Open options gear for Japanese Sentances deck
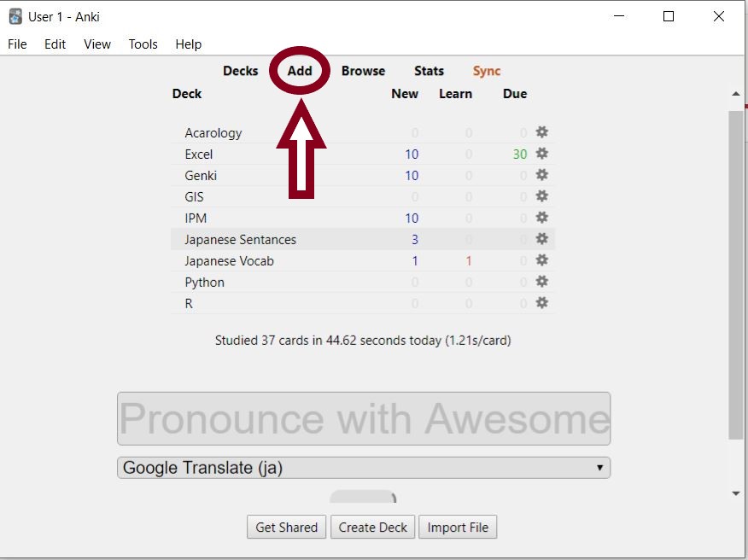The height and width of the screenshot is (560, 748). tap(541, 239)
